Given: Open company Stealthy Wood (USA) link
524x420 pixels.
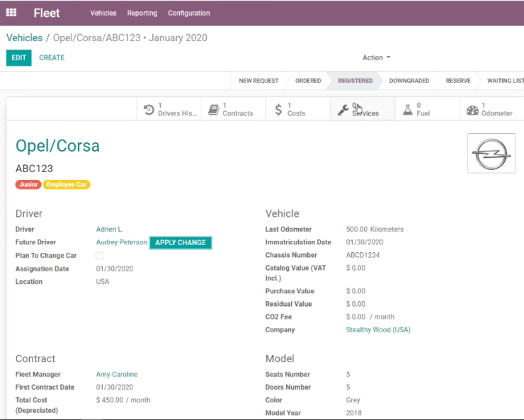Looking at the screenshot, I should coord(378,330).
